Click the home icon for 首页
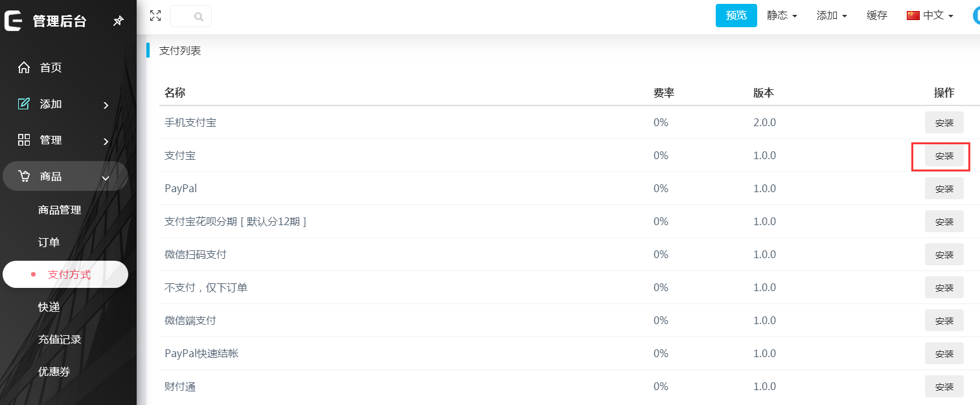The width and height of the screenshot is (980, 405). click(x=24, y=67)
